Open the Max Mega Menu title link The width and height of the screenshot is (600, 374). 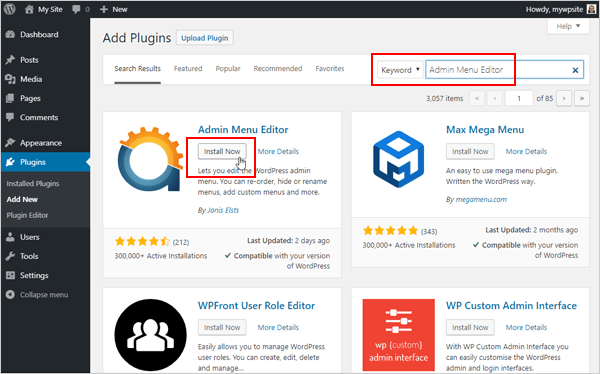tap(485, 130)
